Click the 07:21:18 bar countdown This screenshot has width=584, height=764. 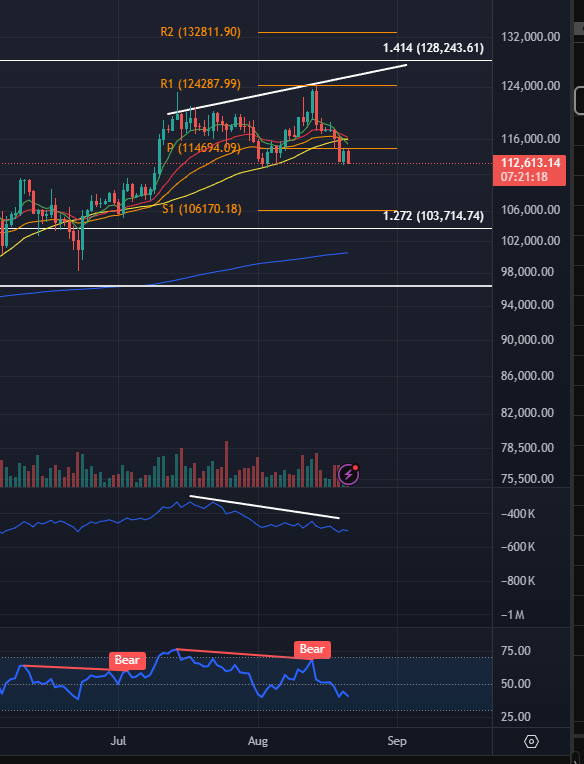[524, 176]
